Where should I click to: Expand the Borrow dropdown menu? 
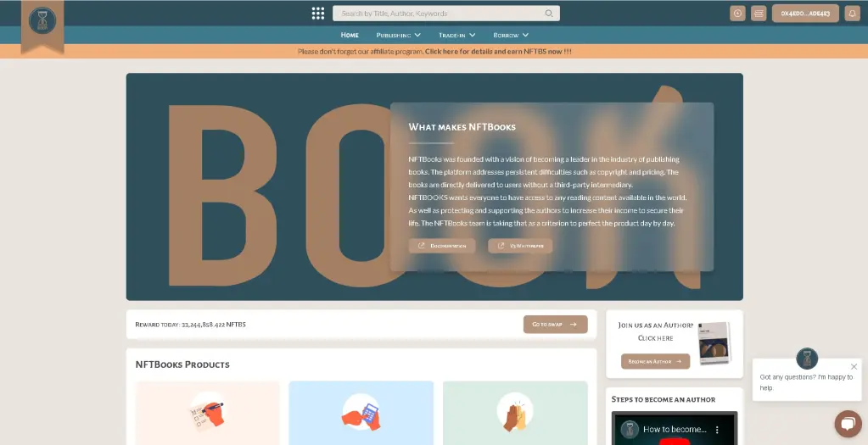(x=511, y=35)
